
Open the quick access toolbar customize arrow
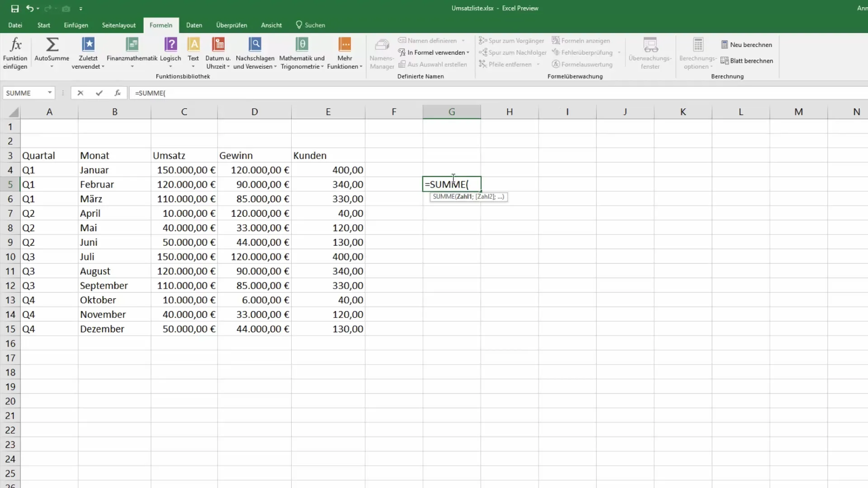pos(80,9)
